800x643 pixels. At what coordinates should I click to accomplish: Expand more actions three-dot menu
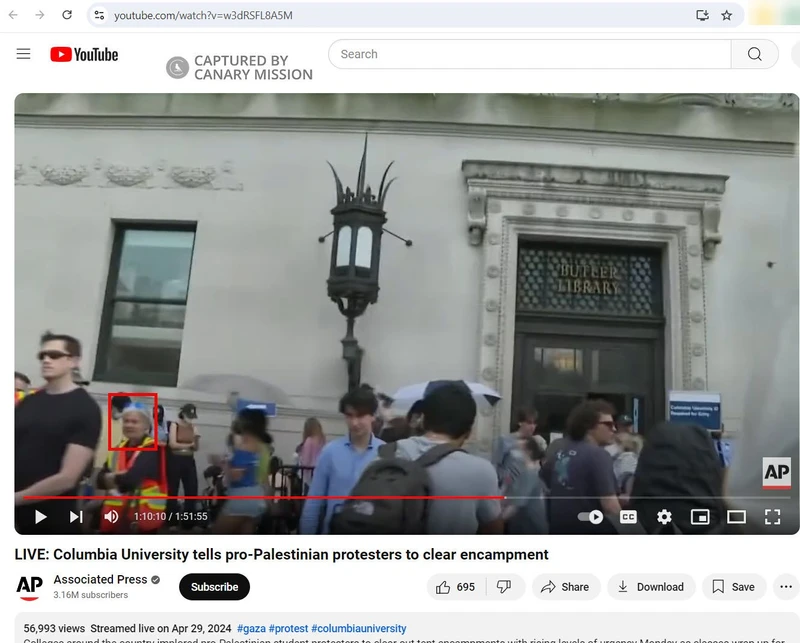pyautogui.click(x=785, y=587)
